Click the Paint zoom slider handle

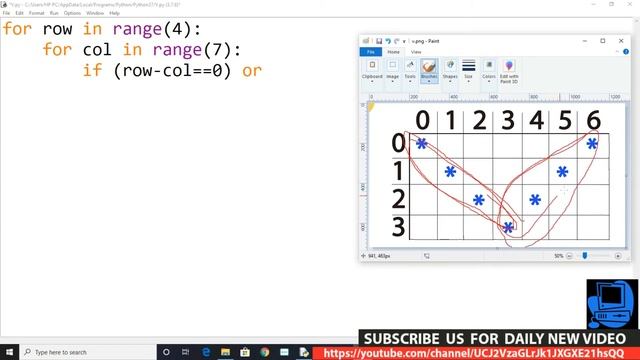pyautogui.click(x=584, y=256)
